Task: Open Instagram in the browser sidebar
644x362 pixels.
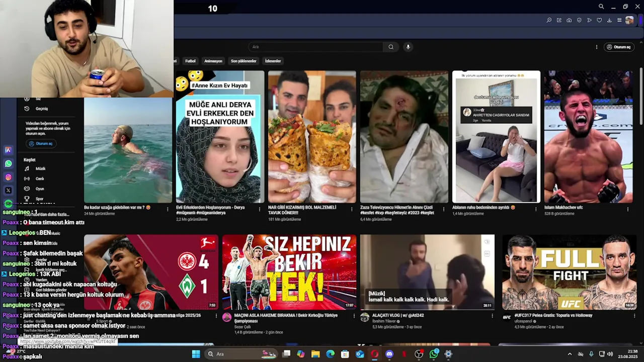Action: click(8, 177)
